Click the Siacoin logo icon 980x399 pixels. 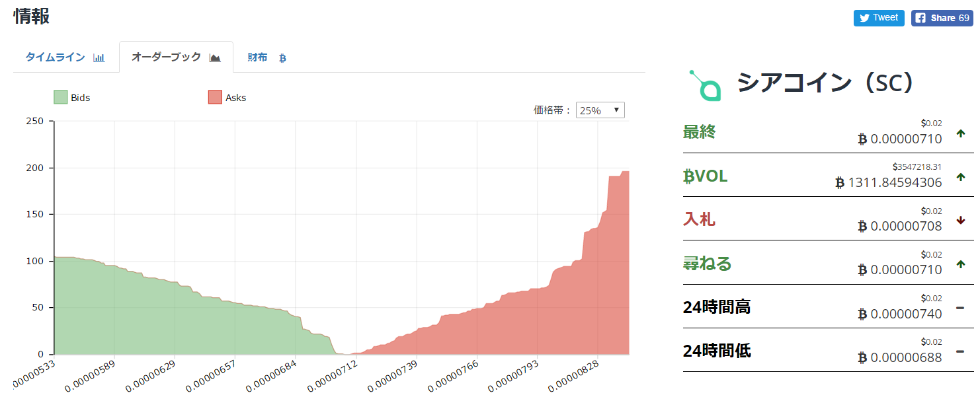tap(705, 85)
